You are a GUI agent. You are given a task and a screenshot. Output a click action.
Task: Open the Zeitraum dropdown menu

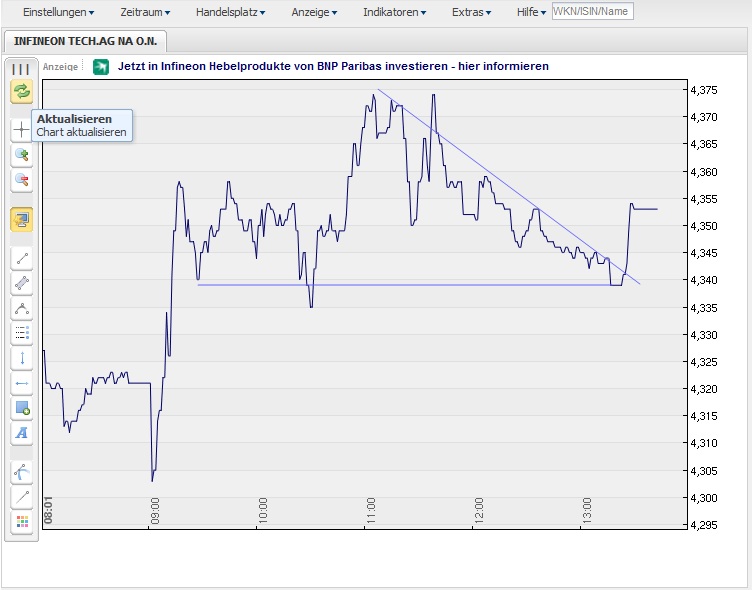point(145,12)
